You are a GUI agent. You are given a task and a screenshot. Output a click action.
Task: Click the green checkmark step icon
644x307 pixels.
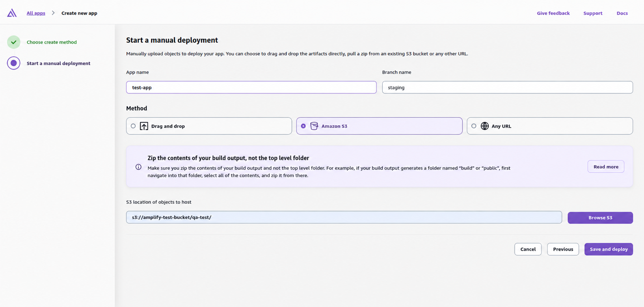click(14, 42)
